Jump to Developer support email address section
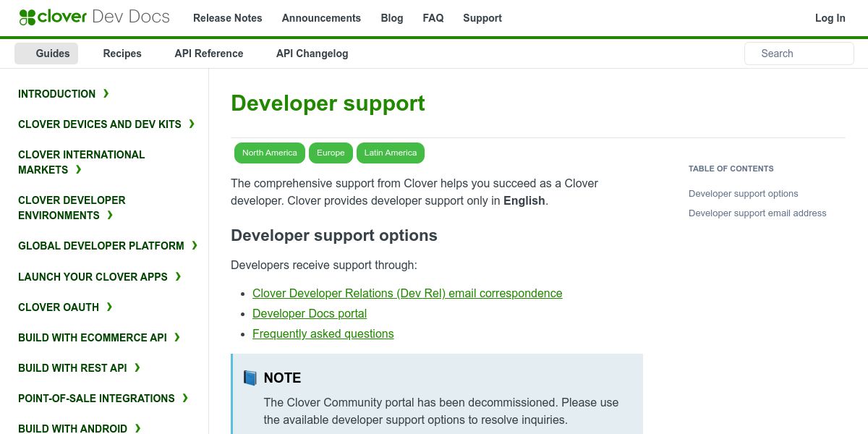Viewport: 868px width, 434px height. click(757, 213)
